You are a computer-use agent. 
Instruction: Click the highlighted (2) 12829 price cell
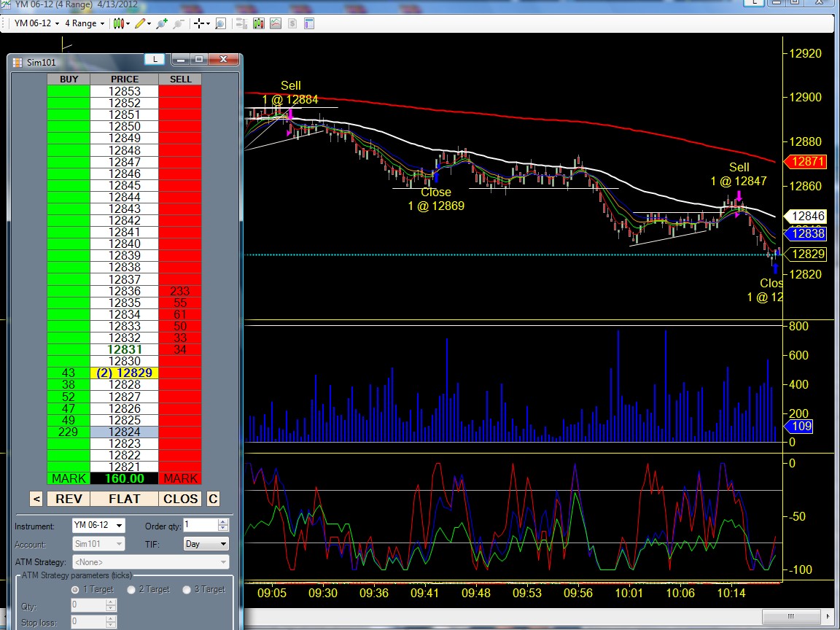coord(124,373)
